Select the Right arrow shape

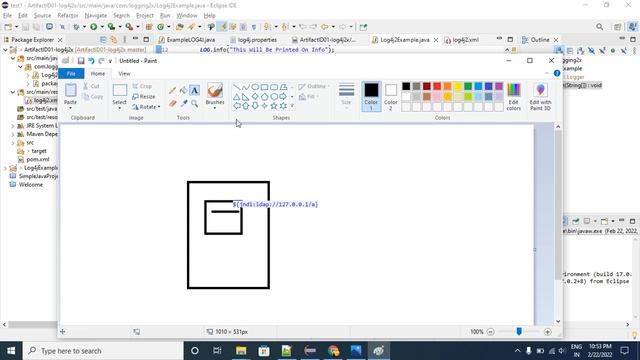(283, 97)
